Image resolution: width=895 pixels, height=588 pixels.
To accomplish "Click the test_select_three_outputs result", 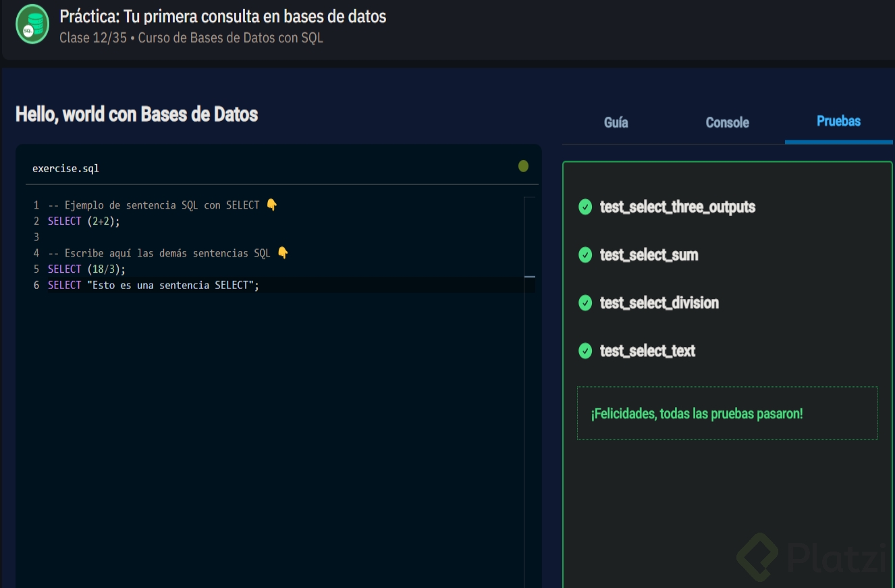I will (x=677, y=207).
